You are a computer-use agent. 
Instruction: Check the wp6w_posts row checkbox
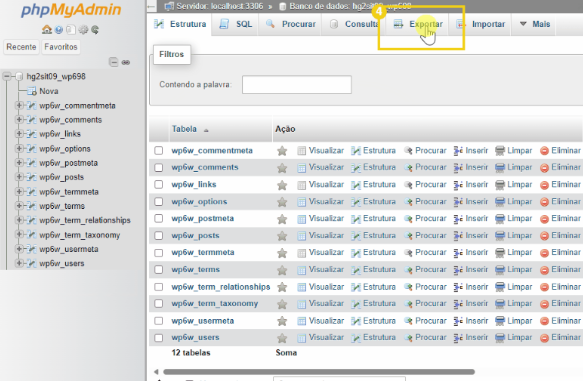pyautogui.click(x=159, y=235)
